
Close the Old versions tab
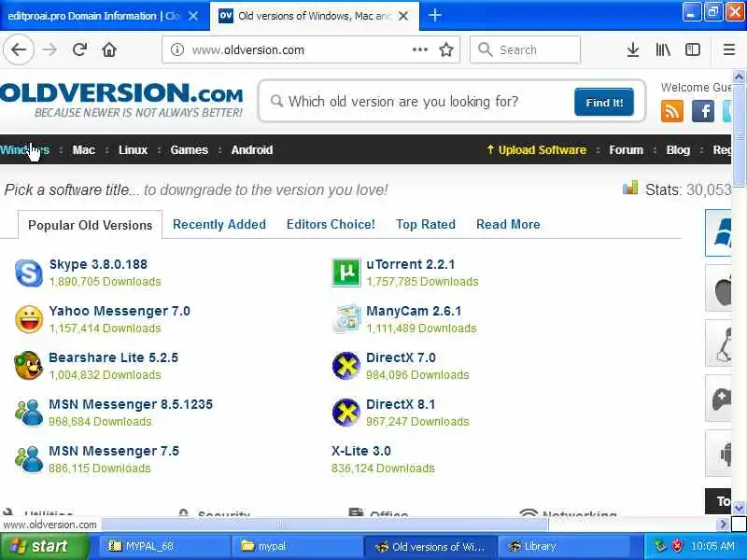(x=403, y=16)
